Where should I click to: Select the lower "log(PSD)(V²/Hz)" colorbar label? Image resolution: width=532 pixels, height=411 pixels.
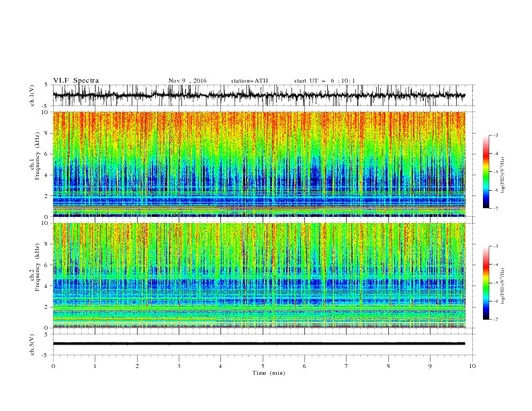[x=502, y=286]
